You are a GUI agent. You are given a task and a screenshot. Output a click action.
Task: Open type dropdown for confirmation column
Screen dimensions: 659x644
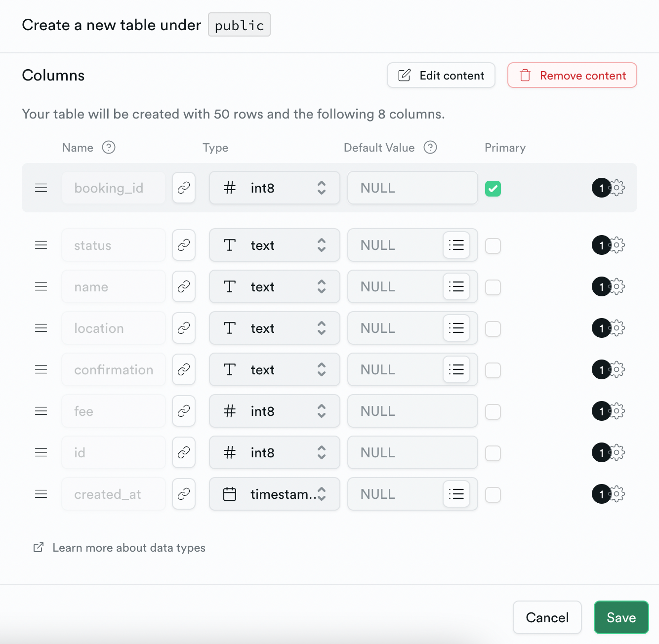pos(275,369)
